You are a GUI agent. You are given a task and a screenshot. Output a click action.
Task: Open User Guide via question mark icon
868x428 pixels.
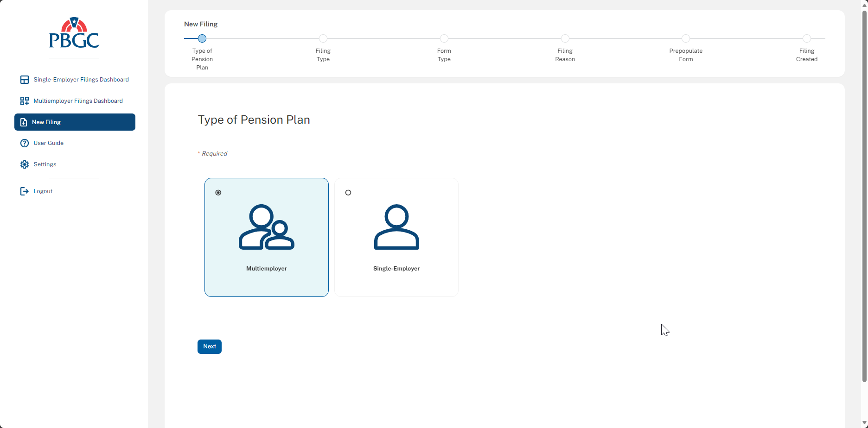point(25,143)
